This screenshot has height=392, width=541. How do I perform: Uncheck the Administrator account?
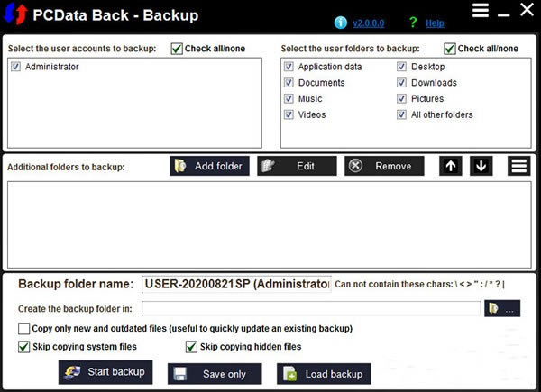click(x=16, y=66)
